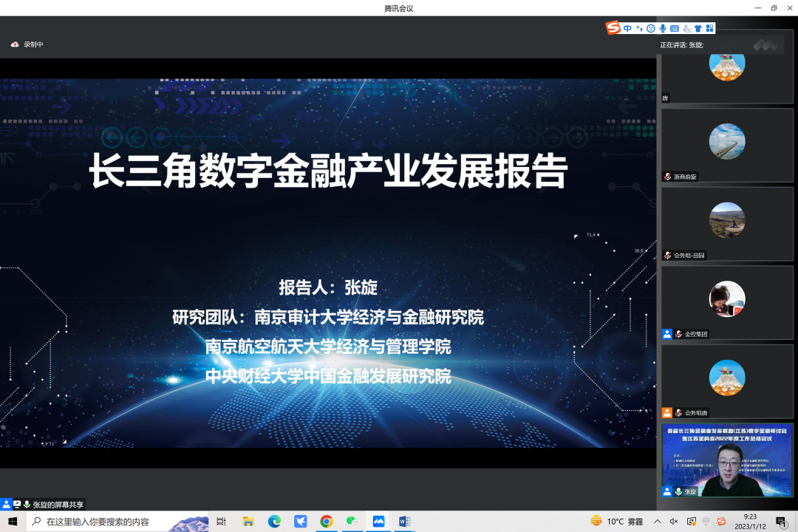Click the account login icon in Sogou toolbar
Image resolution: width=798 pixels, height=532 pixels.
(x=687, y=29)
